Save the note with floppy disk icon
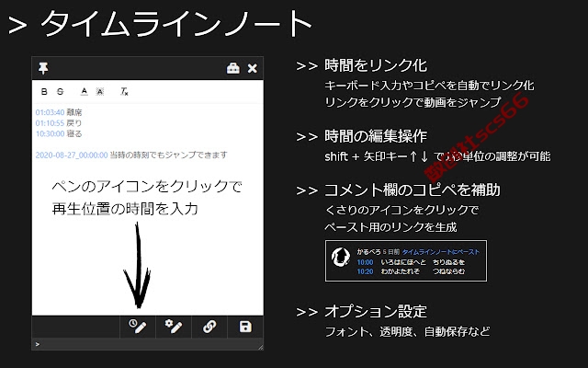Viewport: 588px width, 368px height. (x=245, y=327)
